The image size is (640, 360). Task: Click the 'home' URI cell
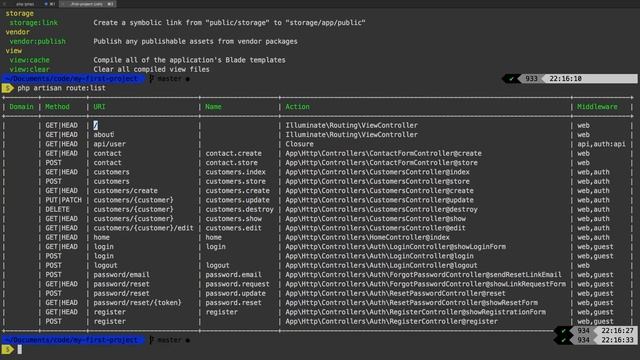(101, 238)
